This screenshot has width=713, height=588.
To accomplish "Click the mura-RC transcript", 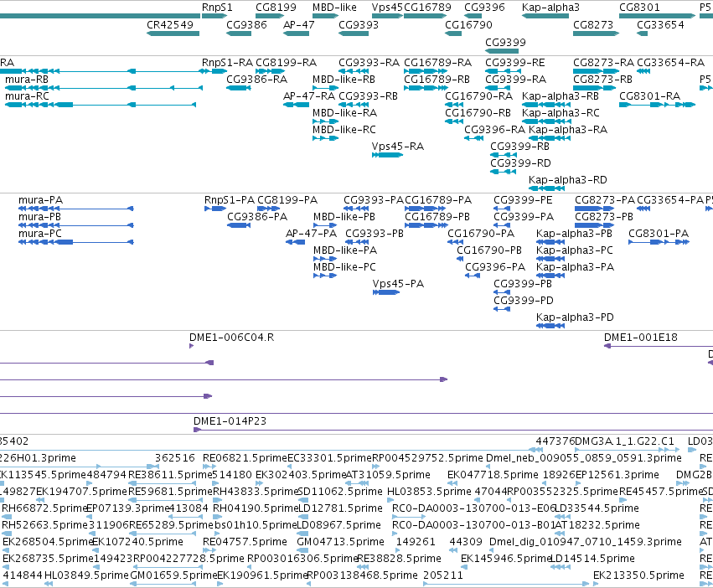I will point(101,105).
